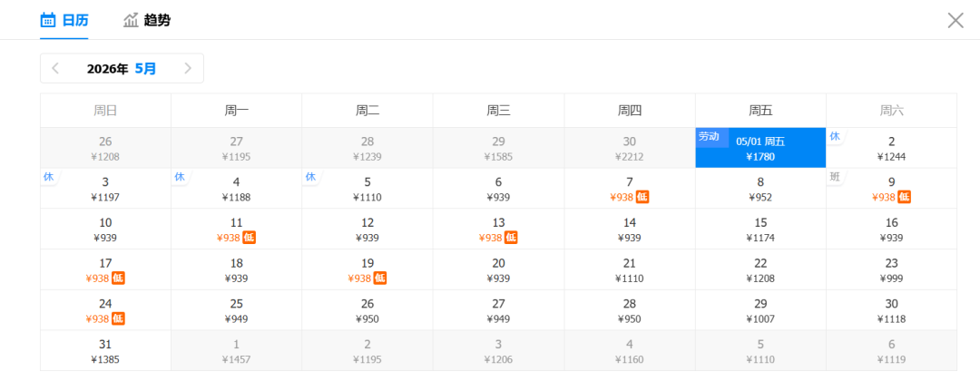
Task: Select May 15 priced ¥1174
Action: click(x=760, y=230)
